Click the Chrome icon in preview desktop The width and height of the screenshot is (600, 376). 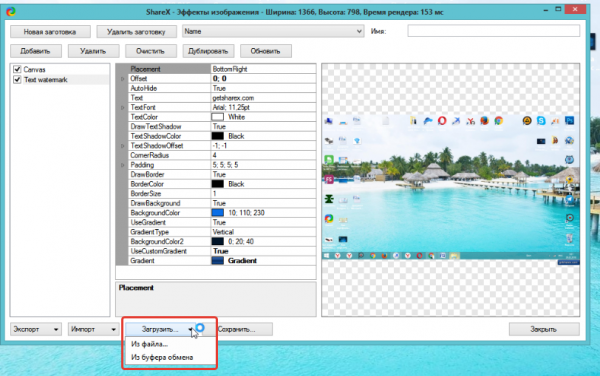point(499,121)
